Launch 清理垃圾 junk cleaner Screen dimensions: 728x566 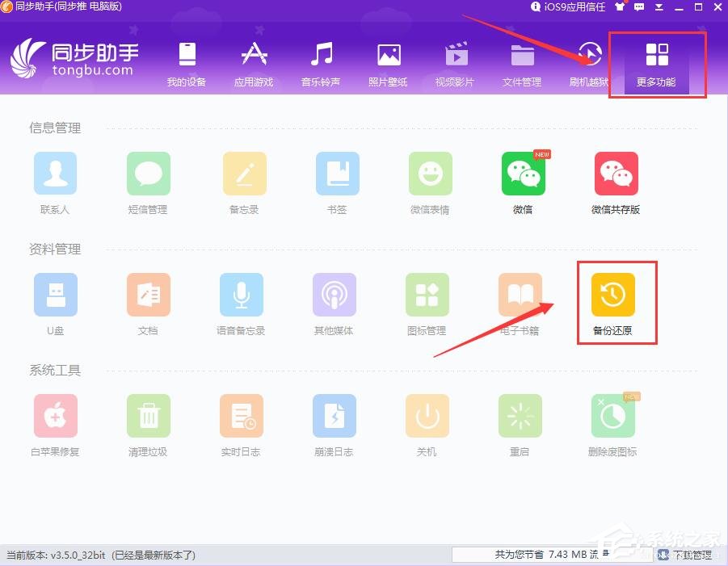point(148,416)
